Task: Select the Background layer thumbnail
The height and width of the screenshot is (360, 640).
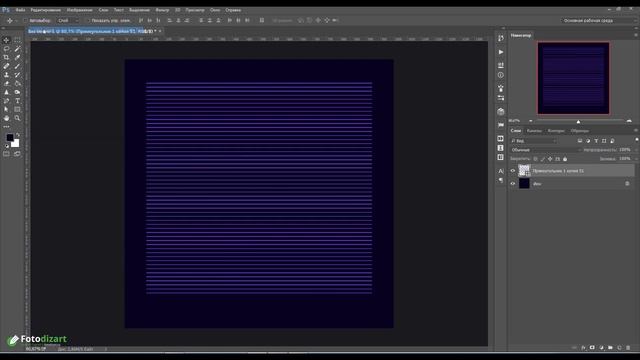Action: click(x=524, y=184)
